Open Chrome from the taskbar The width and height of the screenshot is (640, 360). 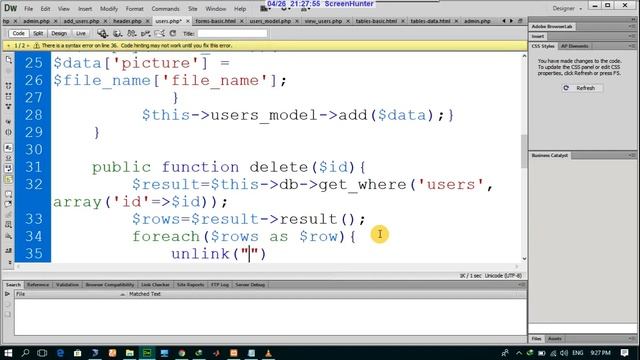(x=182, y=353)
